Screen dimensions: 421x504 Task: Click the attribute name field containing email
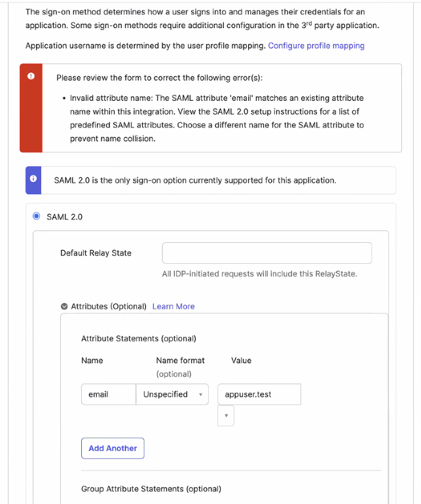(x=108, y=395)
